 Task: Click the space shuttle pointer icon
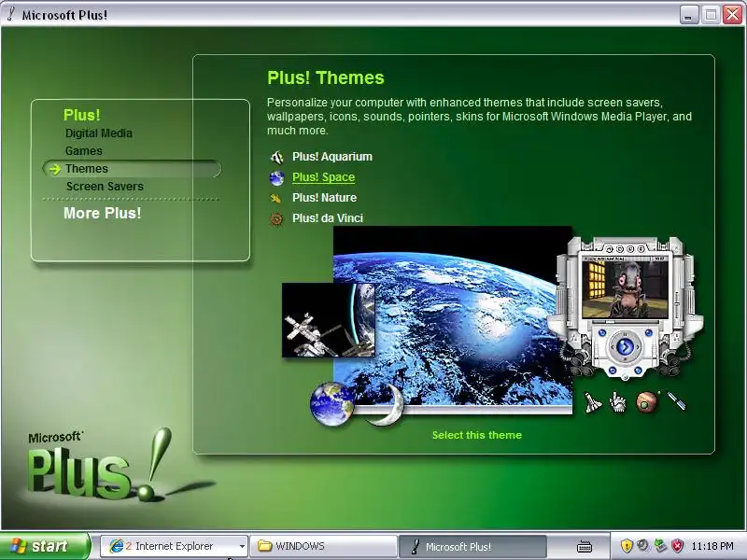pos(593,402)
